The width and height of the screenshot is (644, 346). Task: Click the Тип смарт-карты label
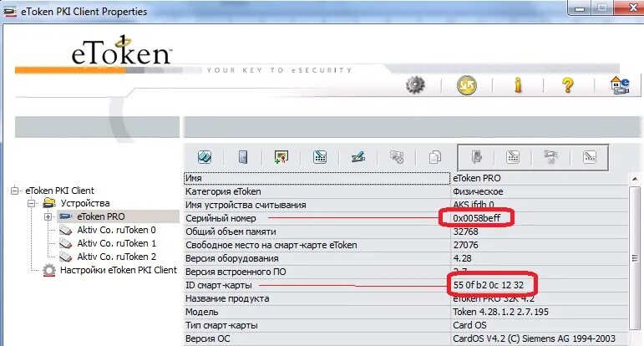(221, 325)
